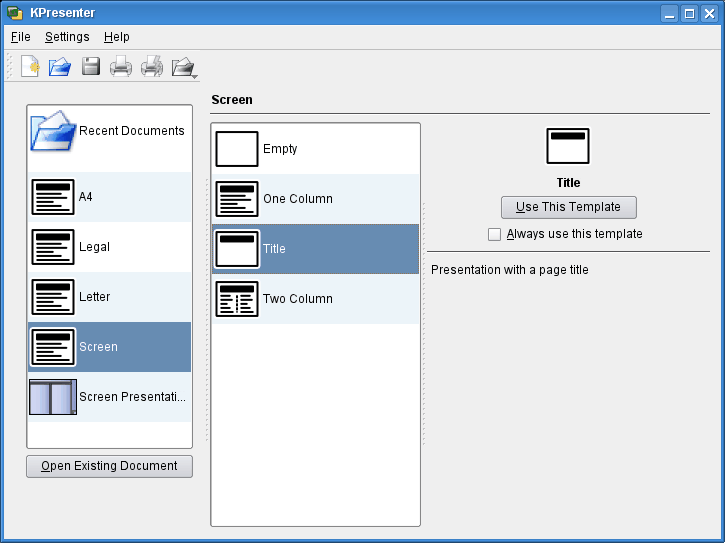This screenshot has width=725, height=543.
Task: Click the Print toolbar icon
Action: pyautogui.click(x=120, y=67)
